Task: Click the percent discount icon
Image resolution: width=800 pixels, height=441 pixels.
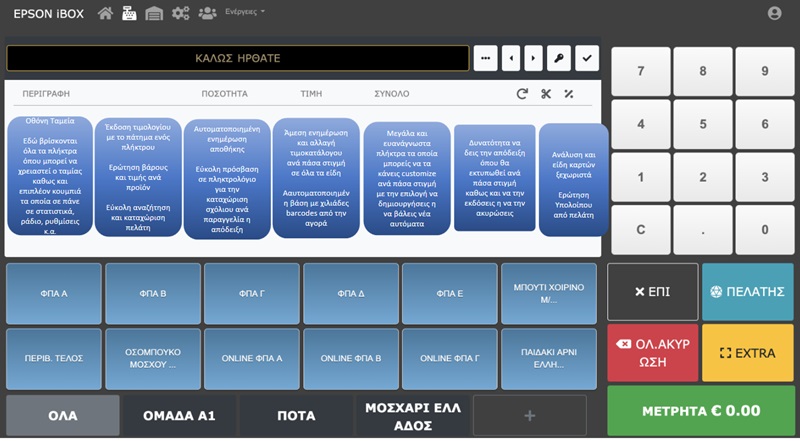Action: (x=569, y=94)
